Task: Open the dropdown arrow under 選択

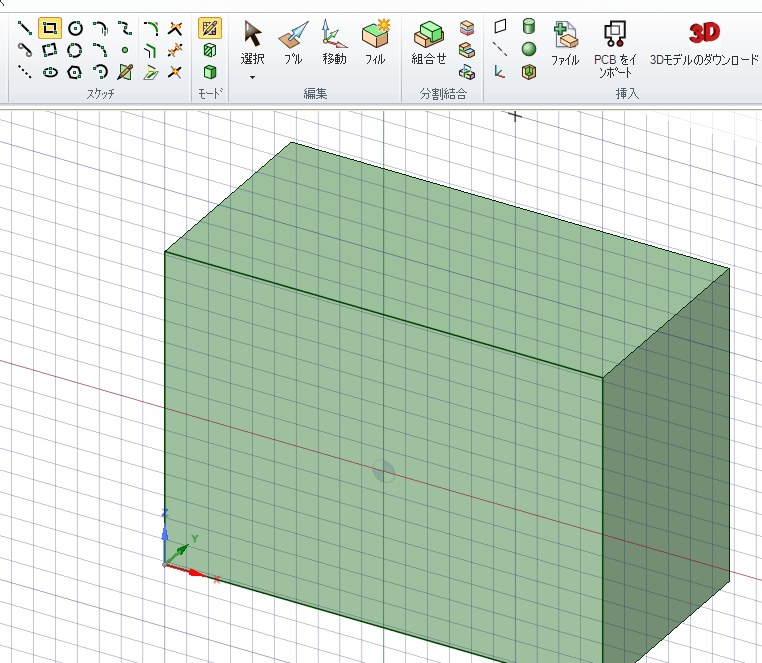Action: coord(253,77)
